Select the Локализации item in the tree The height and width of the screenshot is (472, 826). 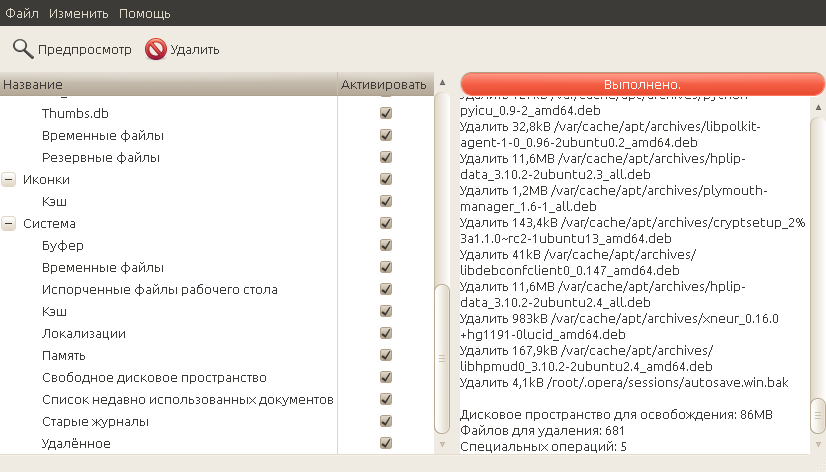coord(84,333)
